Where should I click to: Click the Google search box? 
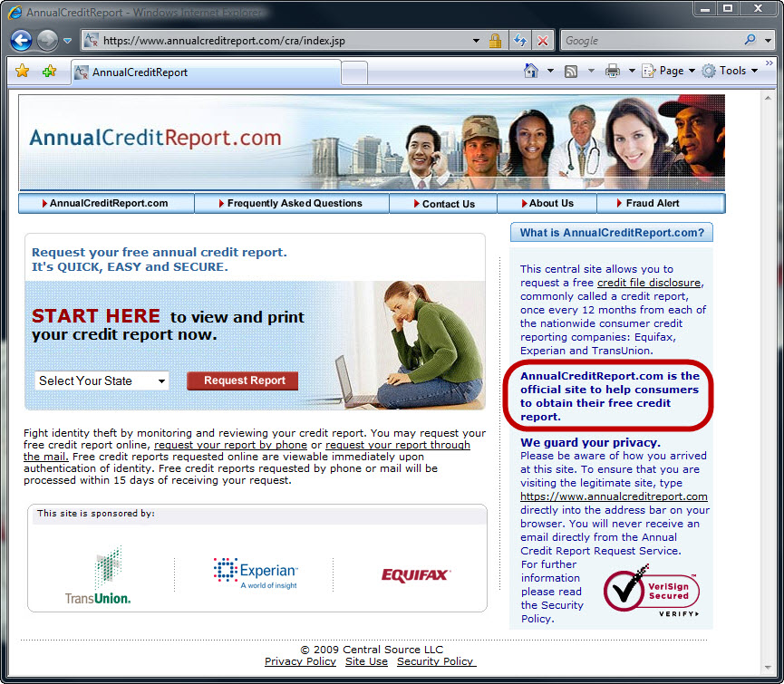(650, 41)
